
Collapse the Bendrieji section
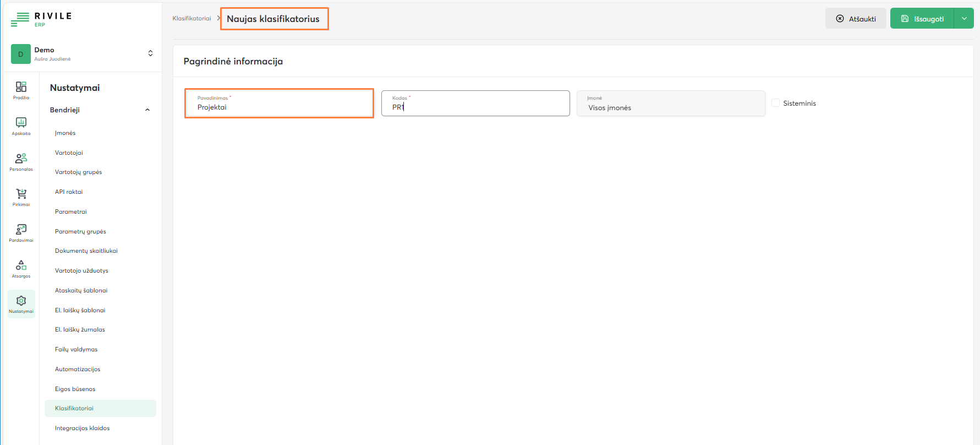pos(147,110)
